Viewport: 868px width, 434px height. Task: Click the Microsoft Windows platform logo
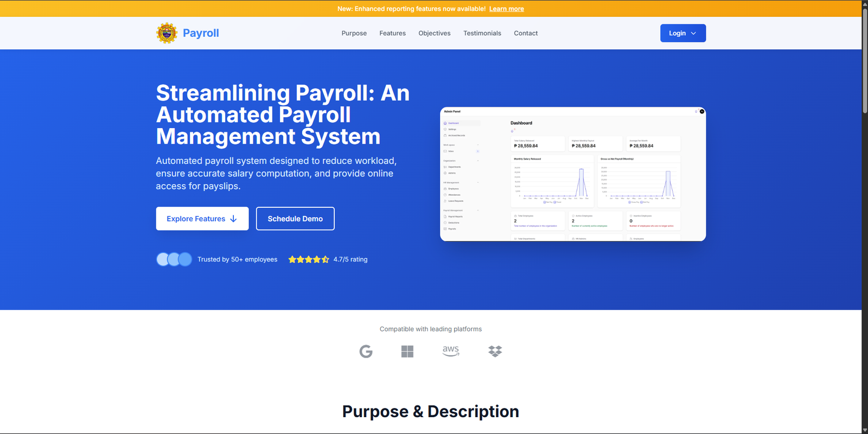(x=407, y=352)
